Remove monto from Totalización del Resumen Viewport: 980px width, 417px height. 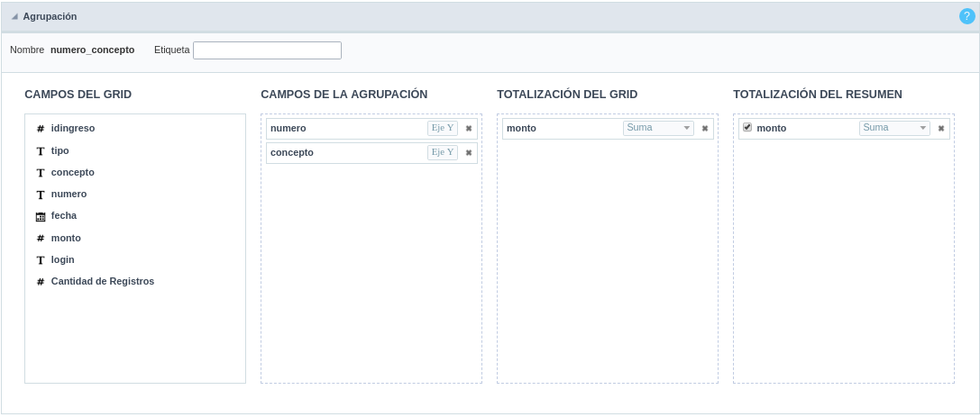(x=941, y=129)
